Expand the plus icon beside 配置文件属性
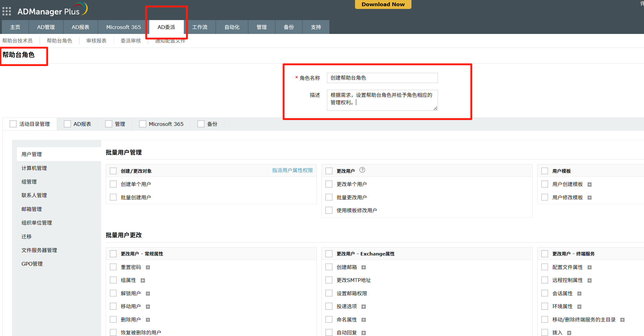The width and height of the screenshot is (644, 336). click(589, 267)
